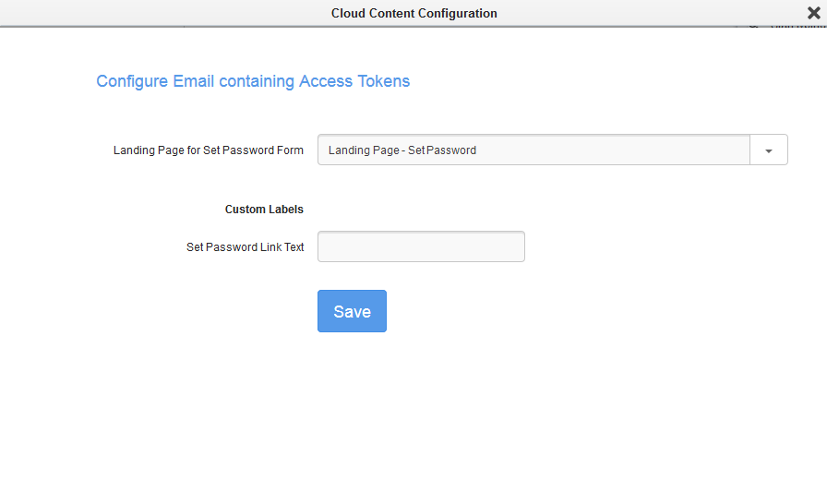Viewport: 827px width, 504px height.
Task: Focus the empty link text input box
Action: 421,246
